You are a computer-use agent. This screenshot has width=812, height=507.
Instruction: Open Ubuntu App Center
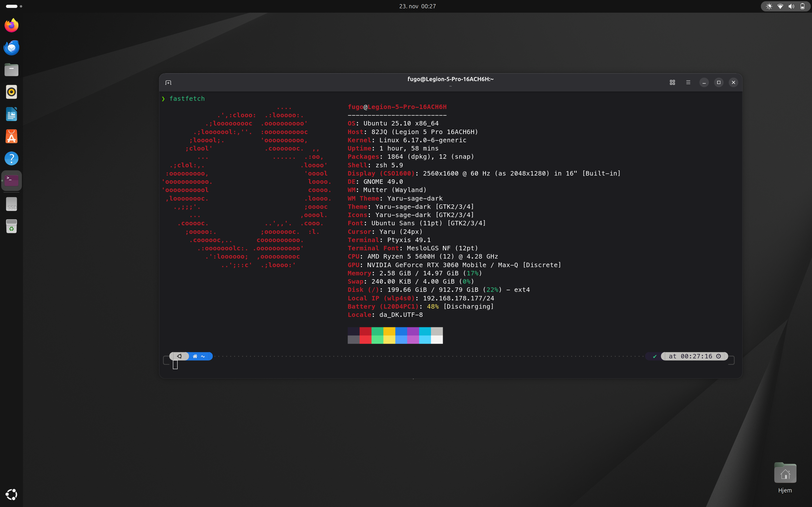[11, 136]
